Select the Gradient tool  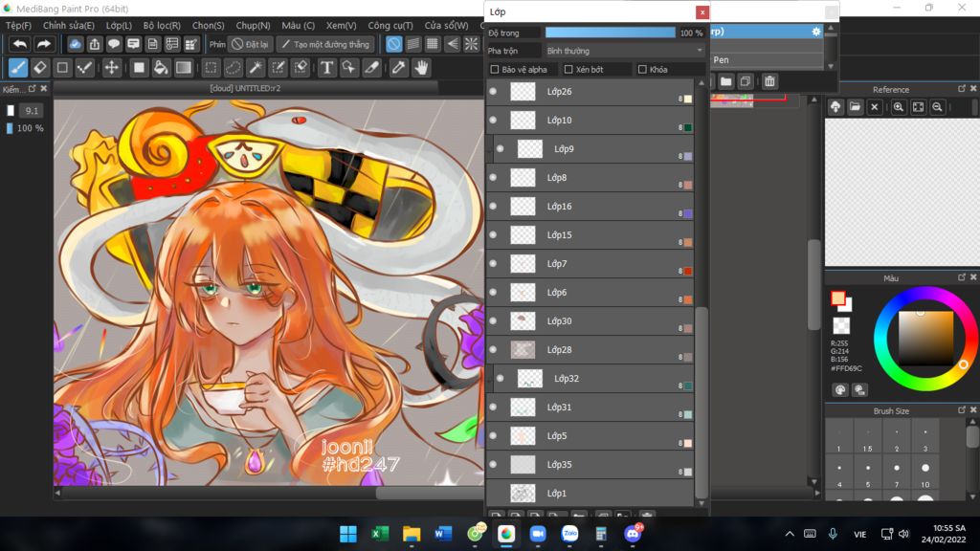(183, 68)
